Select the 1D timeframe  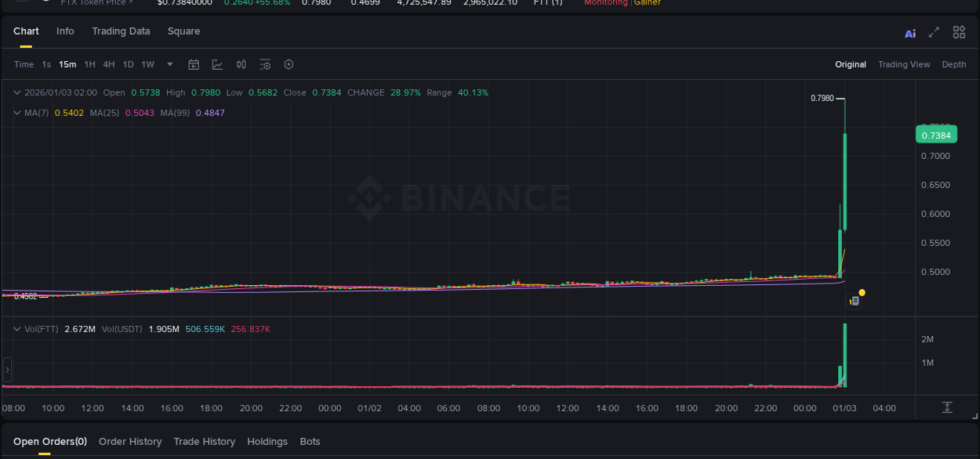128,64
